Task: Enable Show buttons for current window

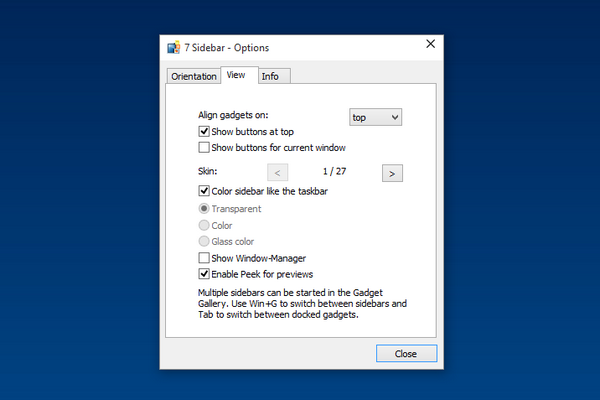Action: pyautogui.click(x=205, y=148)
